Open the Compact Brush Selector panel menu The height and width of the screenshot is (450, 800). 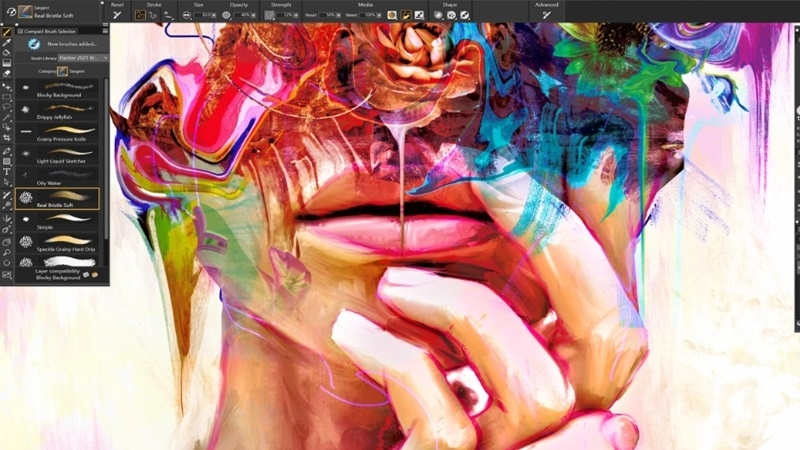pos(105,32)
